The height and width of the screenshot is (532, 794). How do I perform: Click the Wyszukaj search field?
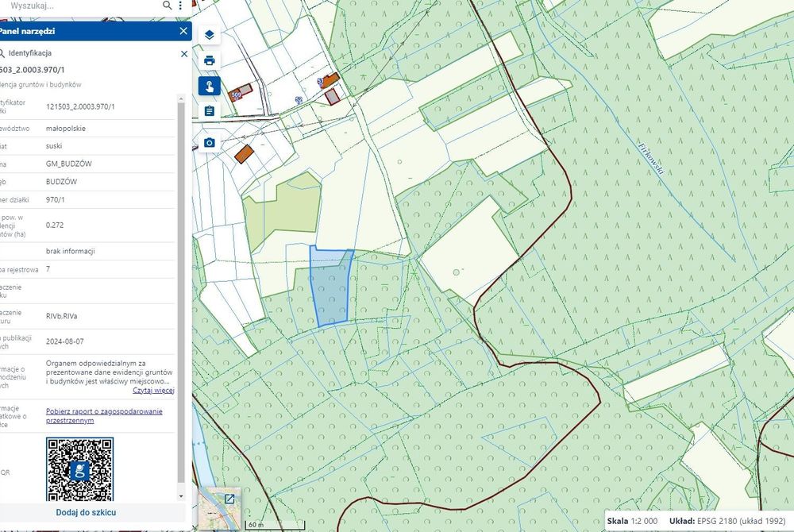coord(81,6)
